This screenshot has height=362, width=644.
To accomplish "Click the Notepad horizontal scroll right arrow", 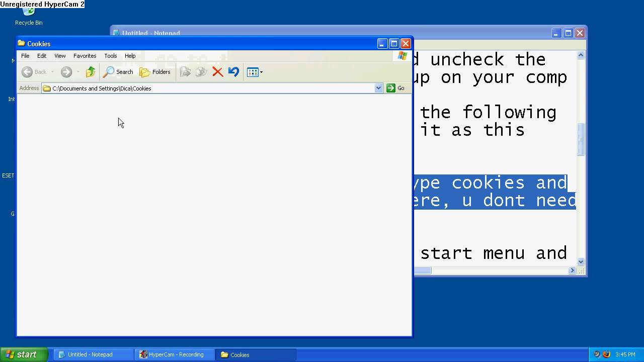I will (x=572, y=270).
